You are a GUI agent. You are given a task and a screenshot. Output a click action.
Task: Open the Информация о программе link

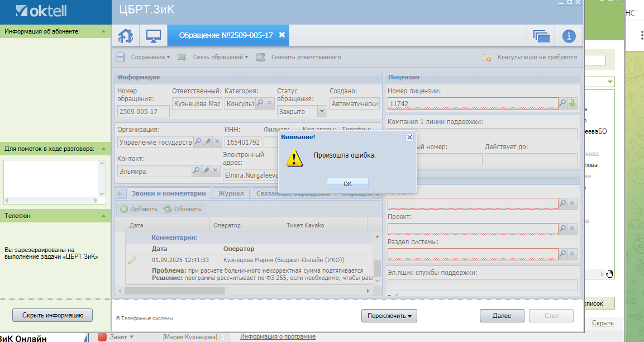278,336
